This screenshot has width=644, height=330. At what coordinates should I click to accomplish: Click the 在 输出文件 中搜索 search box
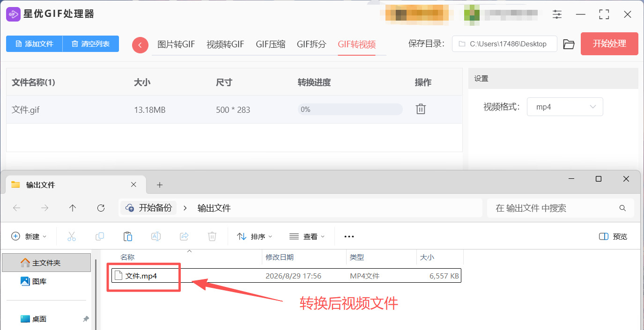pos(561,208)
